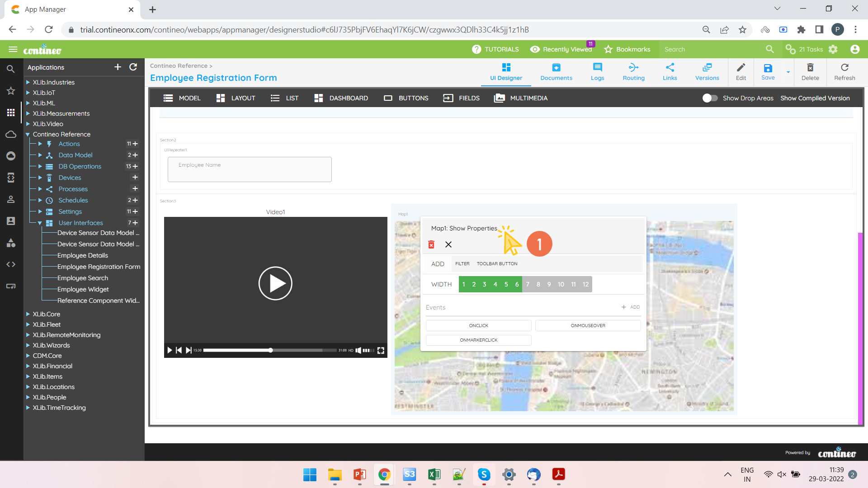Expand the DB Operations tree node
Viewport: 868px width, 488px height.
pos(40,166)
